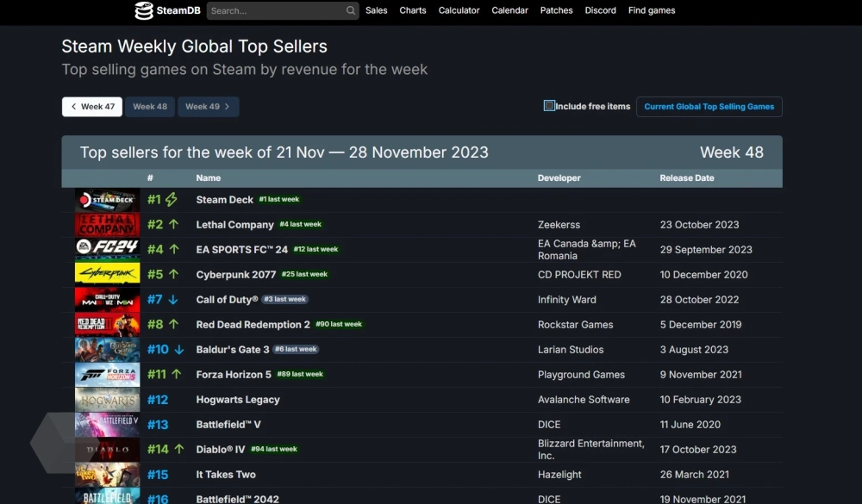Image resolution: width=862 pixels, height=504 pixels.
Task: Open the Baldur's Gate 3 link
Action: (233, 350)
